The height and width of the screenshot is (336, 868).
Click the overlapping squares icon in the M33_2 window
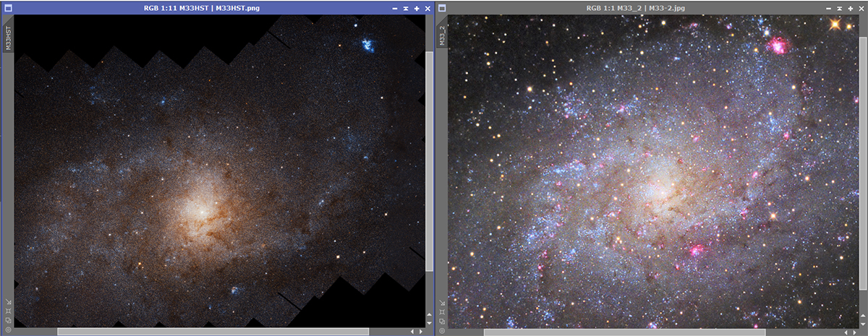tap(442, 322)
